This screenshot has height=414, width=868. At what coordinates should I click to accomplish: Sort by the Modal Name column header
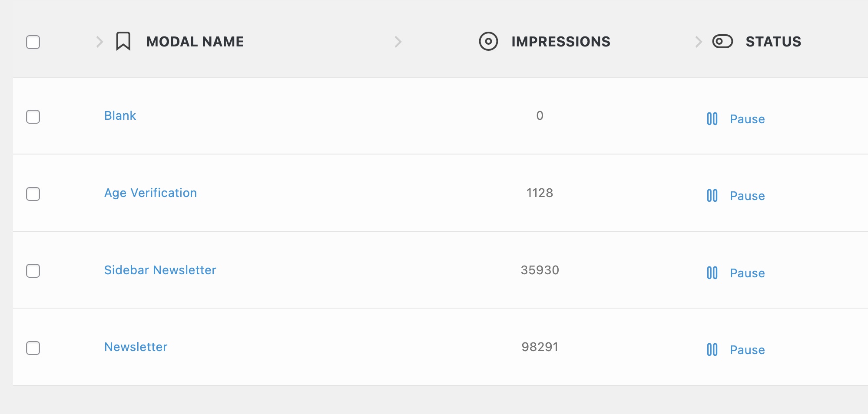(195, 42)
